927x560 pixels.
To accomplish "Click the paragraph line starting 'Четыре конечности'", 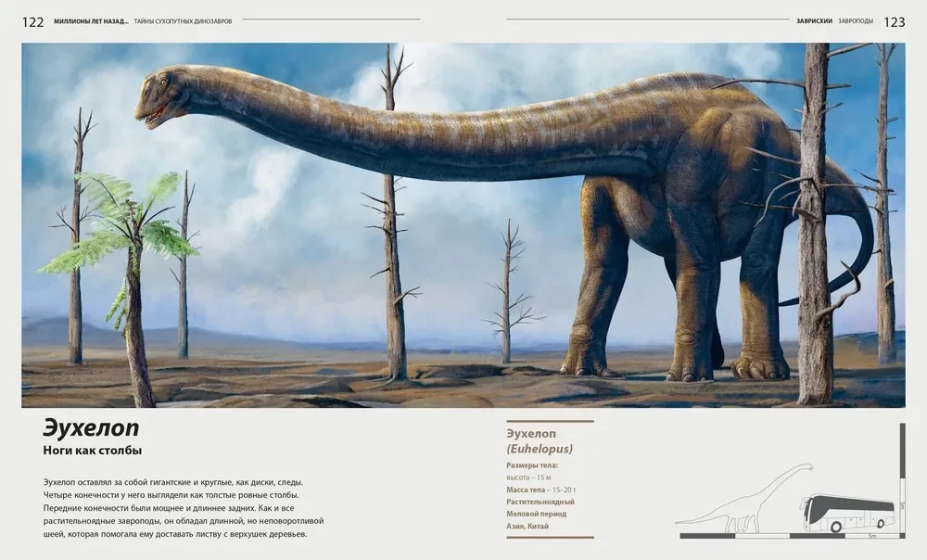I will 171,495.
